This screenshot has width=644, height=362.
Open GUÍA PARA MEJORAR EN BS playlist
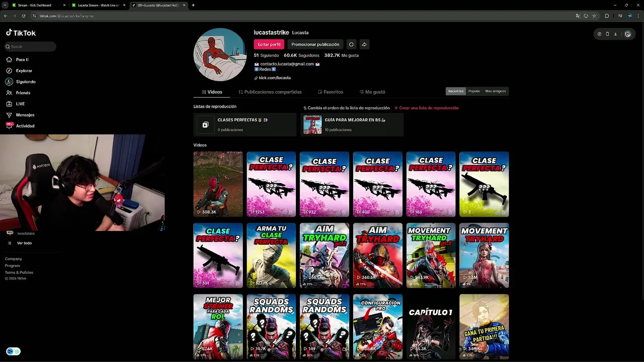coord(352,125)
